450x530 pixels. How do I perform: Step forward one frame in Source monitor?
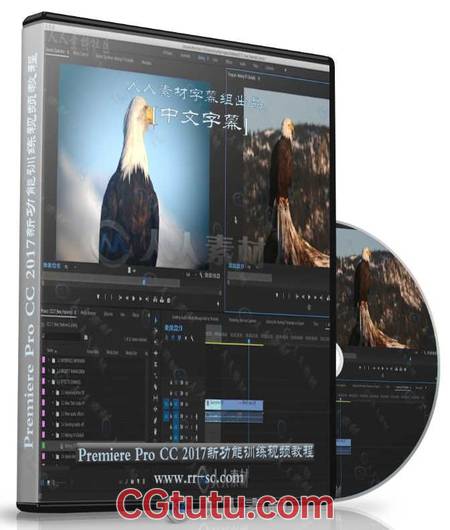pos(141,299)
